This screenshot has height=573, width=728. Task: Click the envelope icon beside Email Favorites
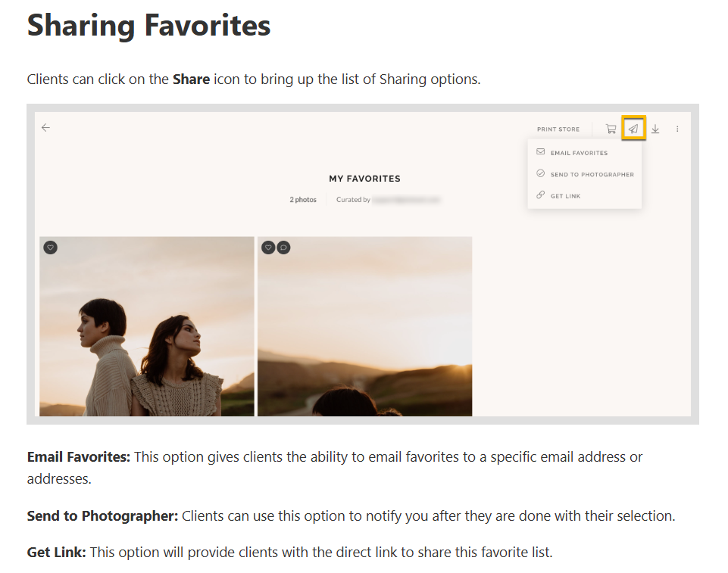point(540,151)
